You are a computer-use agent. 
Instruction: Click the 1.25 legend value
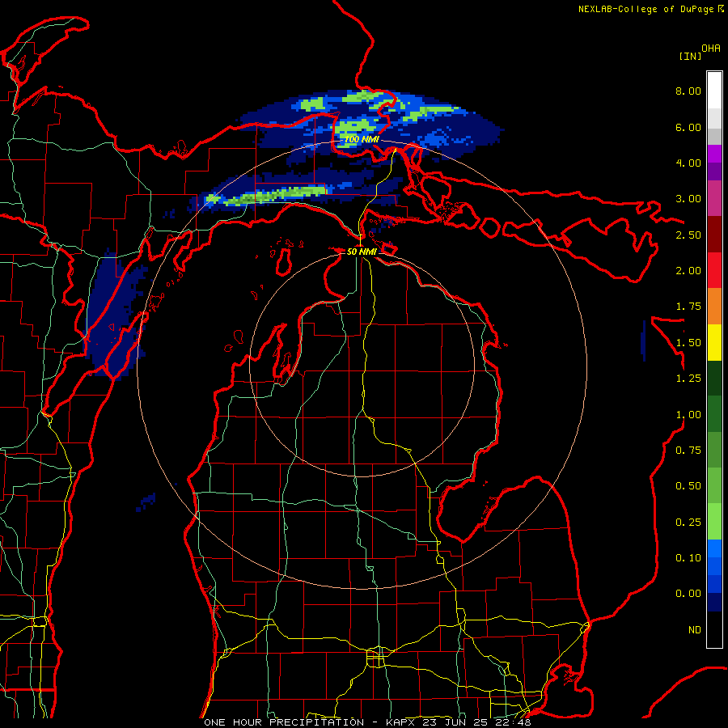[688, 379]
